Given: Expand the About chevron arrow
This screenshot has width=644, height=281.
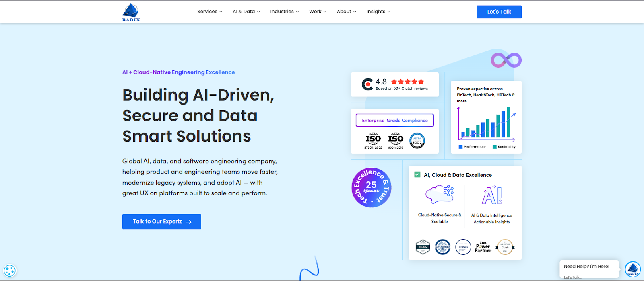Looking at the screenshot, I should coord(355,12).
